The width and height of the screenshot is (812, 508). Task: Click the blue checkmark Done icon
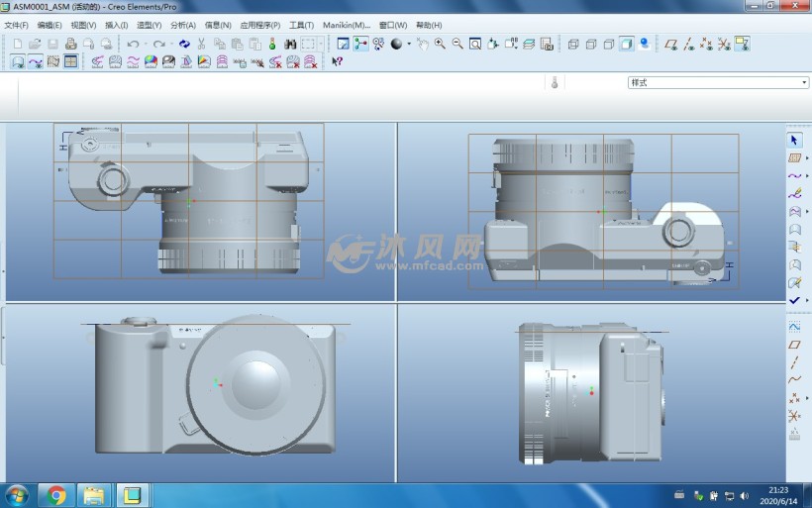coord(794,300)
